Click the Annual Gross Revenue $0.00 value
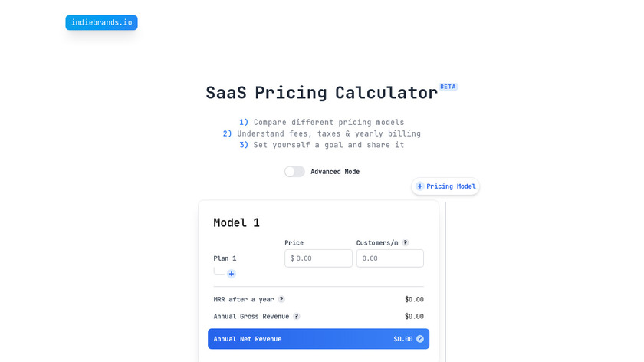The image size is (644, 362). (x=414, y=316)
